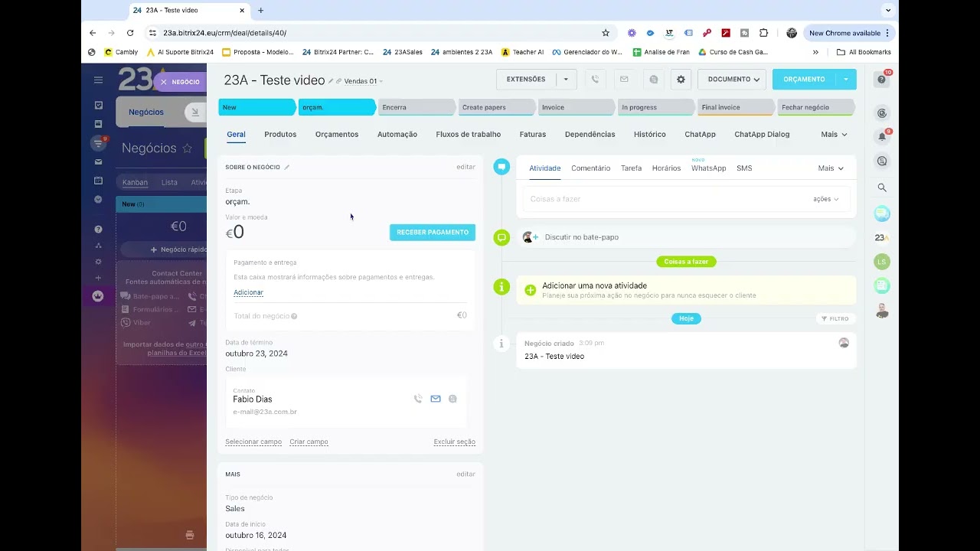980x551 pixels.
Task: Open the EXTENSÕES dropdown arrow
Action: 566,80
